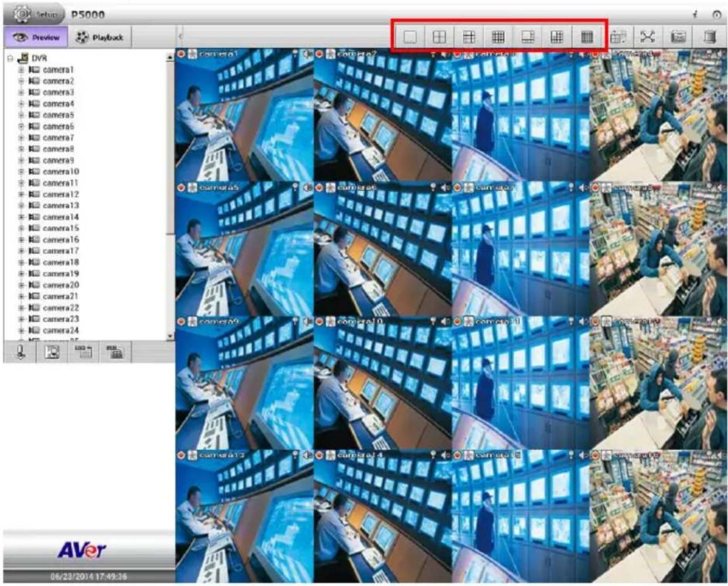Viewport: 728px width, 586px height.
Task: Select the camera10 video tile
Action: pyautogui.click(x=383, y=383)
